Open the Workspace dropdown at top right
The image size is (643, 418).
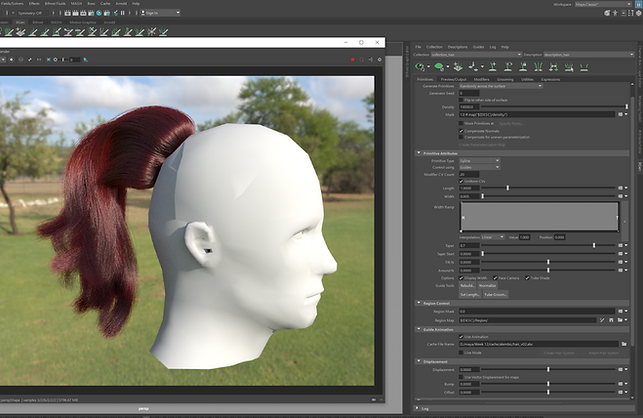pyautogui.click(x=603, y=4)
